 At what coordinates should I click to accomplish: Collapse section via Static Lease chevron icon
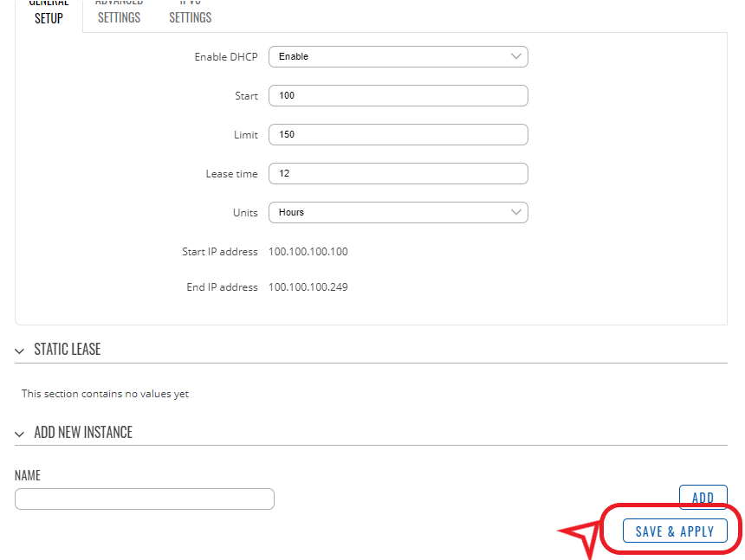(x=20, y=351)
